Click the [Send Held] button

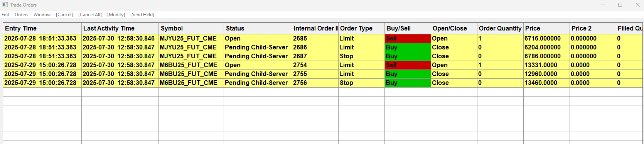(x=142, y=14)
